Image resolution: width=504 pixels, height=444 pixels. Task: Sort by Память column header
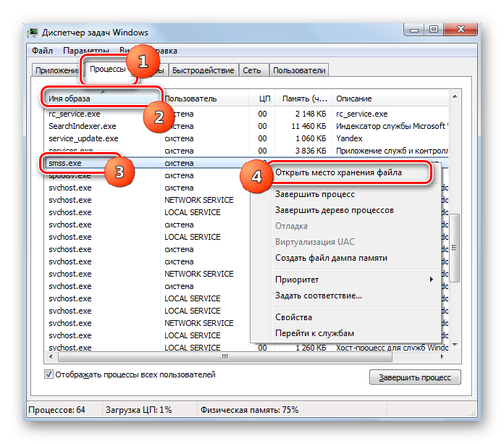[x=304, y=99]
